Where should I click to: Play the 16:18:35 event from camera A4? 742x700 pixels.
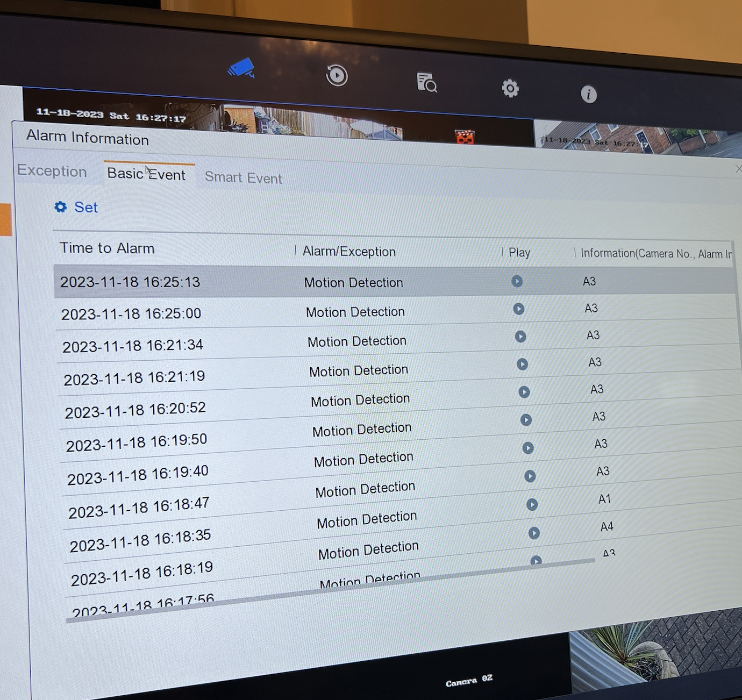534,533
